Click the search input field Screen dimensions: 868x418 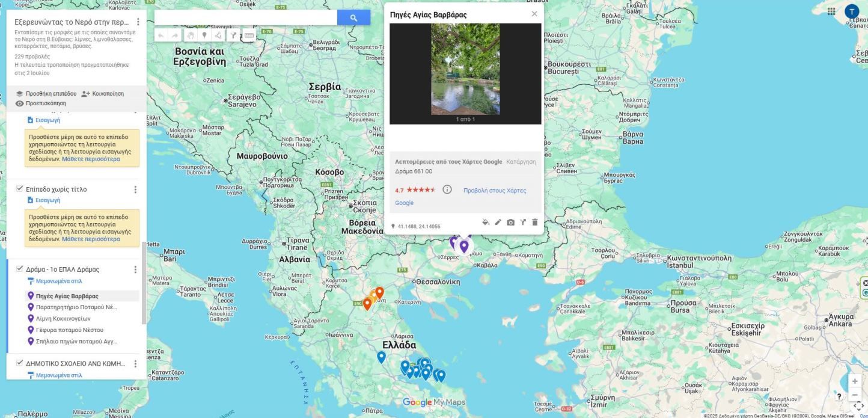tap(245, 18)
